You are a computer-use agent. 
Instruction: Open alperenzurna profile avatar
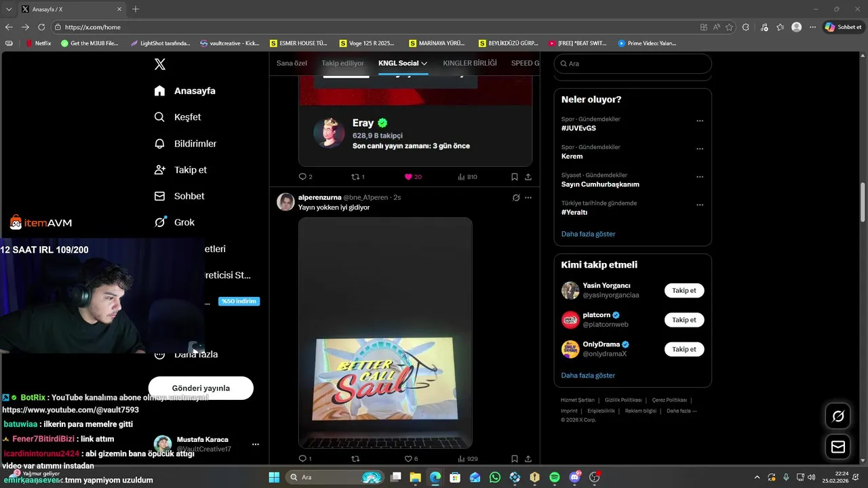coord(285,202)
